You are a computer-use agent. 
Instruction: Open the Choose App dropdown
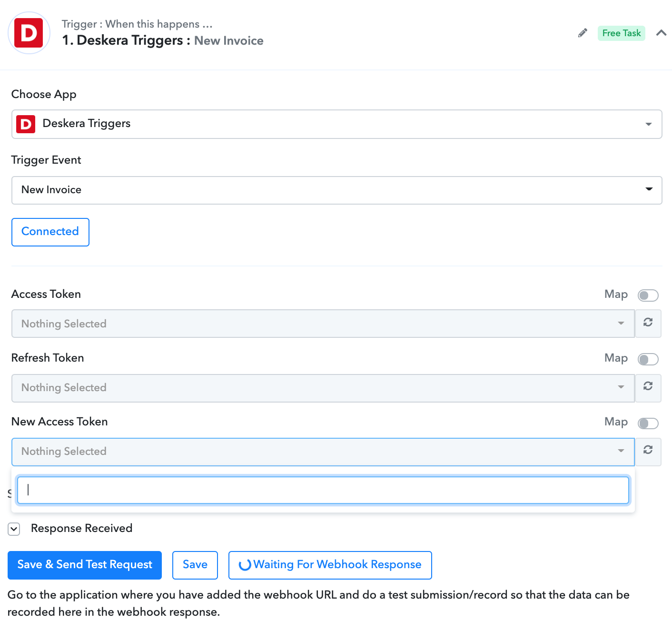click(x=336, y=124)
